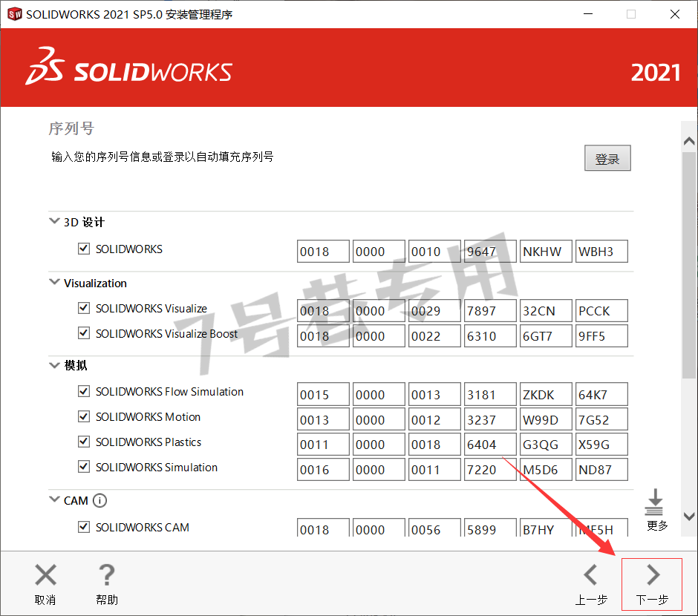The image size is (698, 616).
Task: Click Simulation first serial field 0016
Action: (x=323, y=470)
